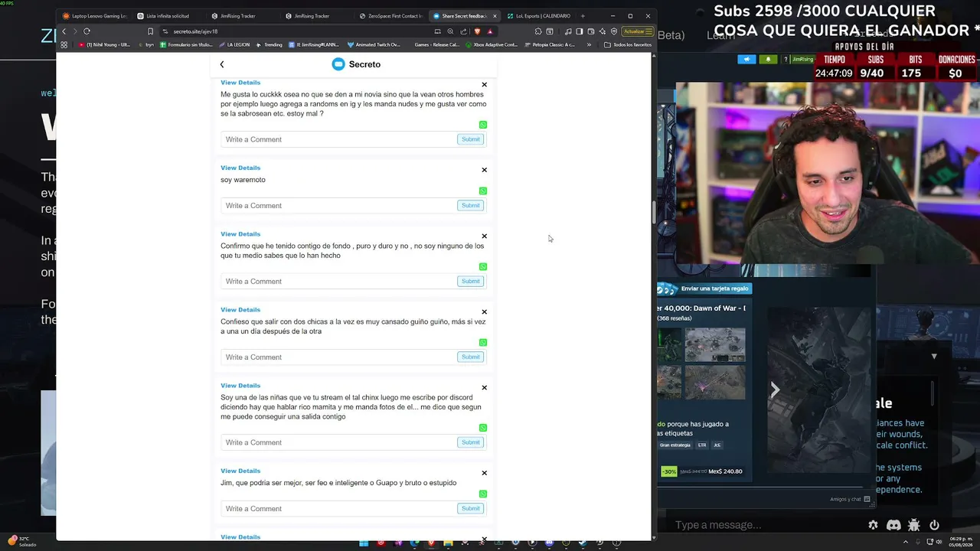Screen dimensions: 980x551
Task: Open Amigos y chat in Steam window
Action: click(x=850, y=499)
